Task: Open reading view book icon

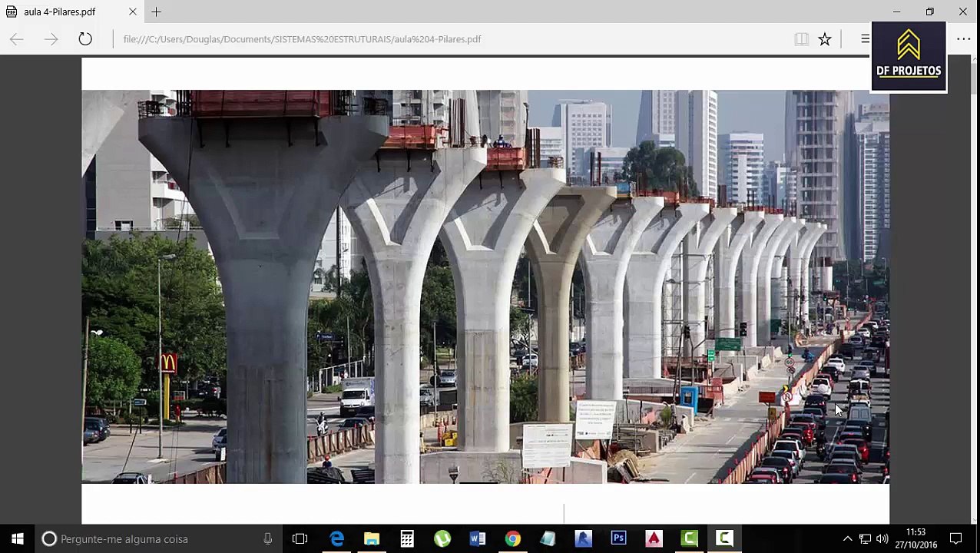Action: coord(801,39)
